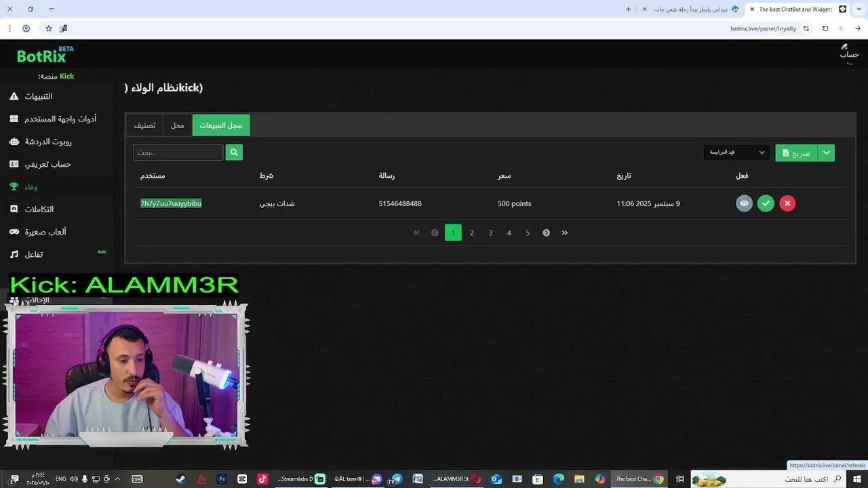Click the Windows search box in taskbar
This screenshot has width=868, height=488.
click(x=768, y=479)
